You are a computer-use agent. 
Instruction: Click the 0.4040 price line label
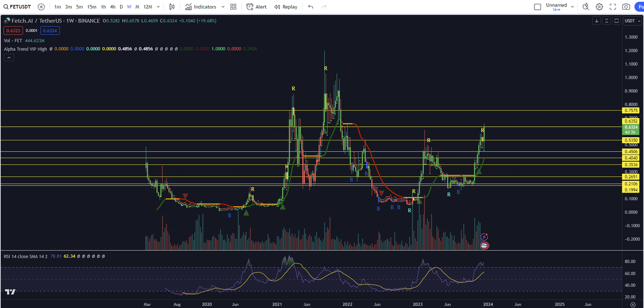tap(630, 159)
